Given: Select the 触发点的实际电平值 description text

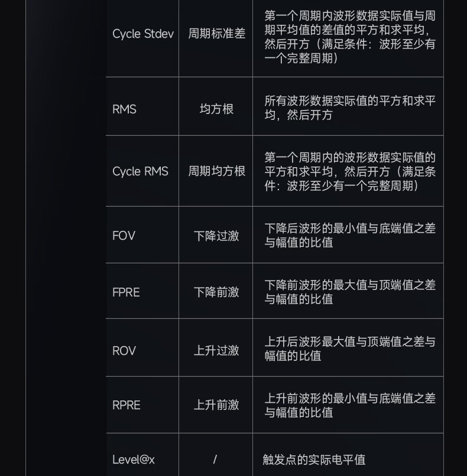Looking at the screenshot, I should coord(314,459).
